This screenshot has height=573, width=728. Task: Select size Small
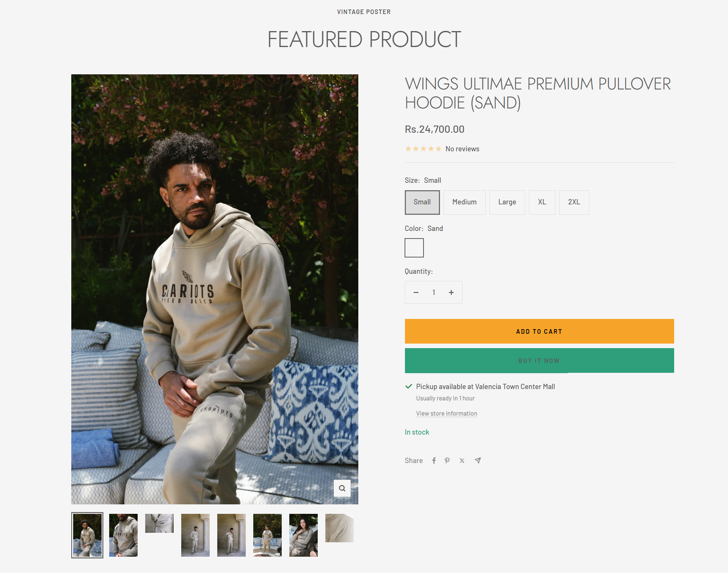tap(422, 202)
